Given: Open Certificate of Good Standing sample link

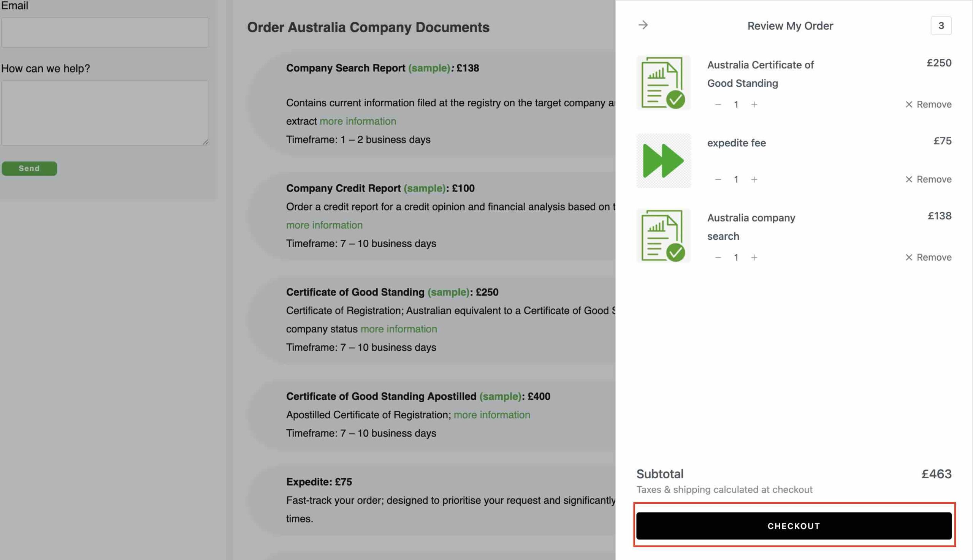Looking at the screenshot, I should pyautogui.click(x=448, y=292).
